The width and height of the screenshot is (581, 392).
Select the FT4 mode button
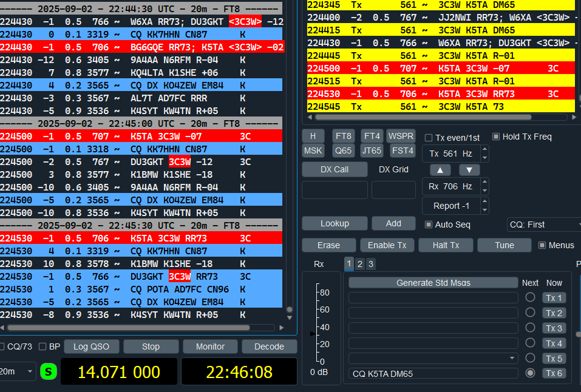(x=372, y=136)
